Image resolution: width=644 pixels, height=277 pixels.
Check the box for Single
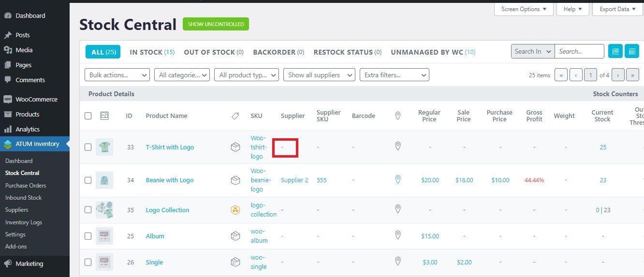click(x=88, y=262)
